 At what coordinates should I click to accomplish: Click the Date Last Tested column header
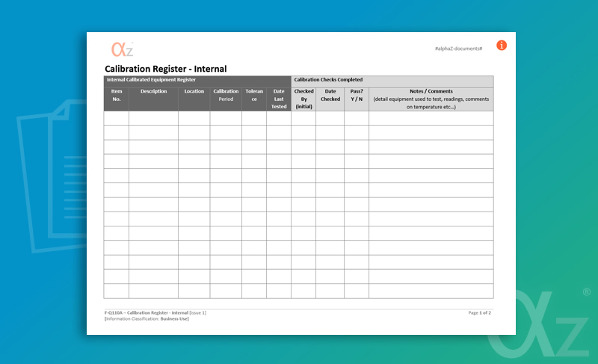[279, 99]
